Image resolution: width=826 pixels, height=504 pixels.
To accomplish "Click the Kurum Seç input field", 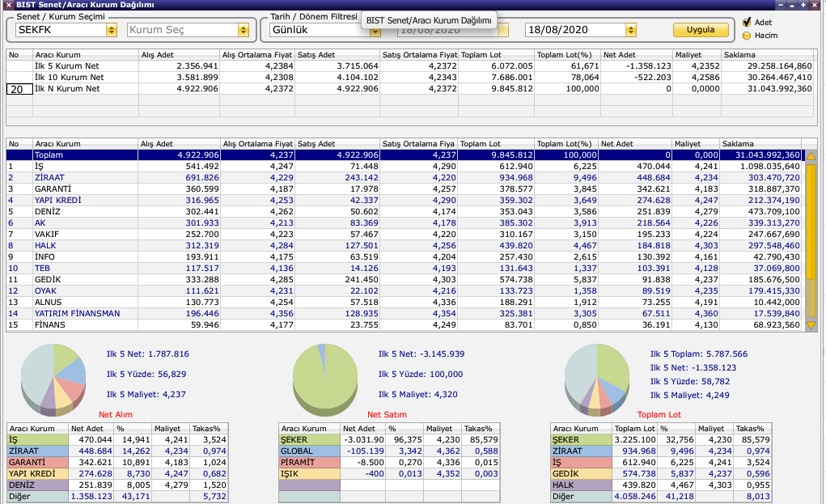I will point(182,30).
